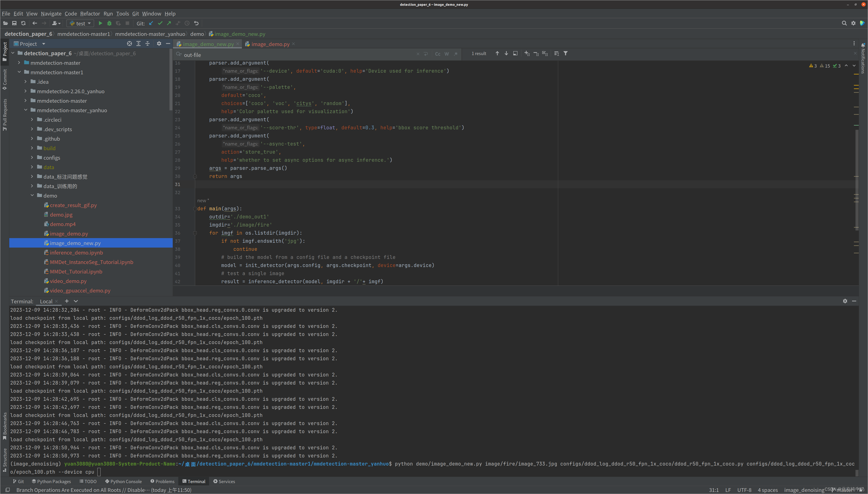Run the test configuration with the Run button

point(100,23)
